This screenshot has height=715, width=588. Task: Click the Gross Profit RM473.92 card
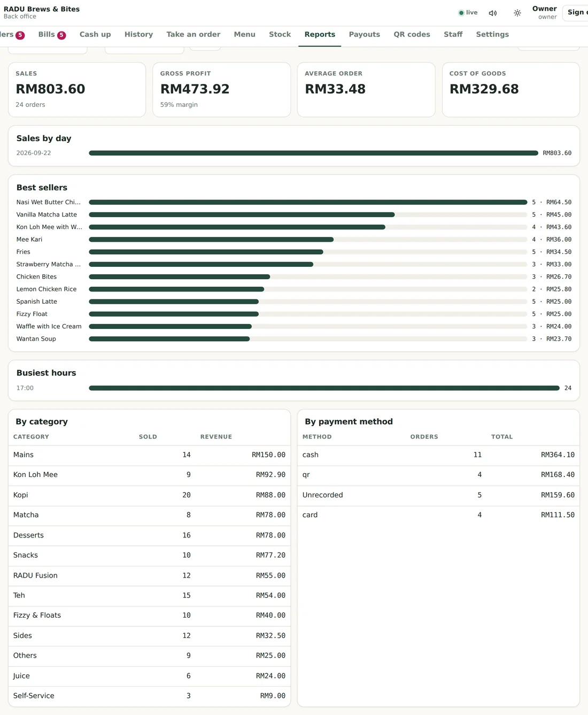point(221,90)
